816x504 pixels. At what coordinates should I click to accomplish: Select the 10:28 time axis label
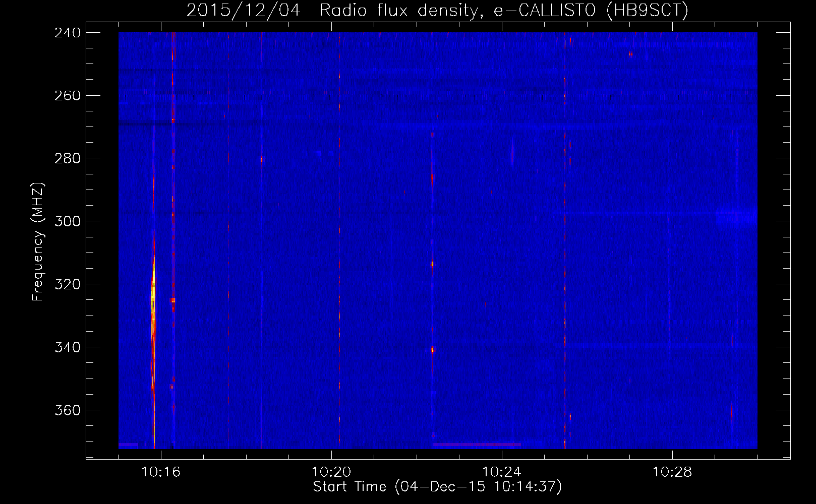click(x=672, y=472)
